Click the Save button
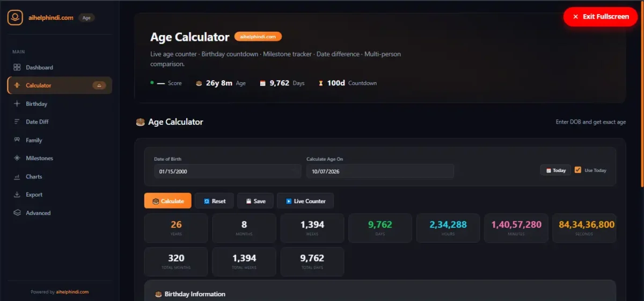Viewport: 644px width, 301px height. [x=255, y=201]
